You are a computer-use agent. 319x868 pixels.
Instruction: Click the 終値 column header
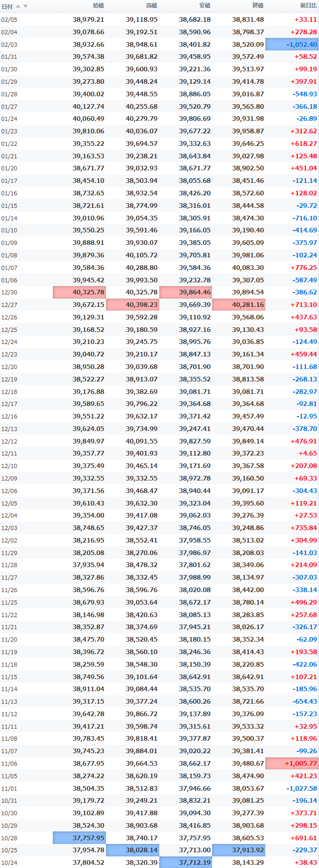click(258, 6)
